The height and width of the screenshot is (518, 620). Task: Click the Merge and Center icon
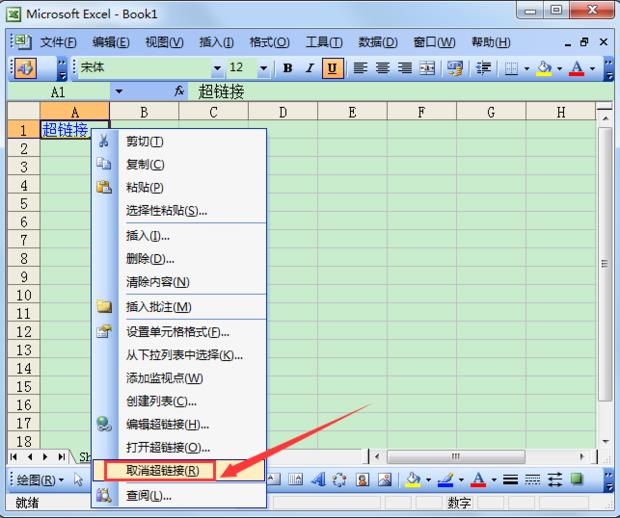(x=427, y=68)
